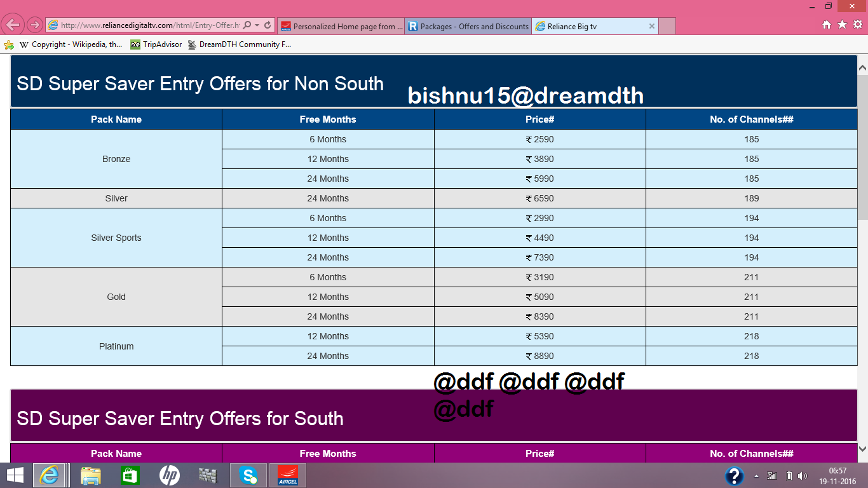Refresh the page with the reload icon
This screenshot has width=868, height=488.
(268, 25)
